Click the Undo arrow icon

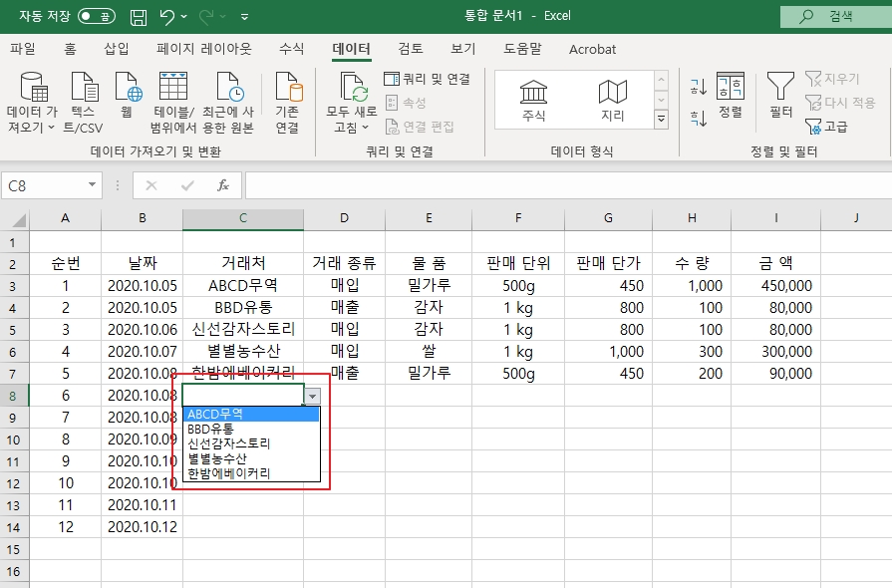point(167,17)
